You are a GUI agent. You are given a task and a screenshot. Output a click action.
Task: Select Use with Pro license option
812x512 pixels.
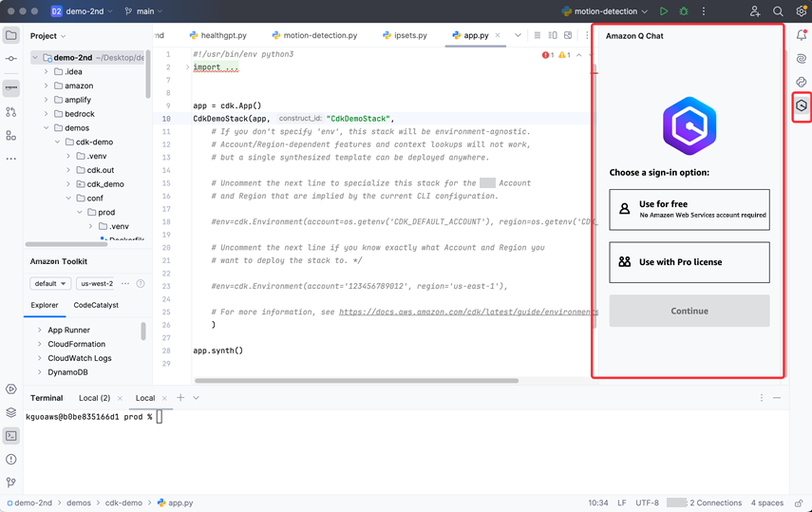click(x=689, y=262)
